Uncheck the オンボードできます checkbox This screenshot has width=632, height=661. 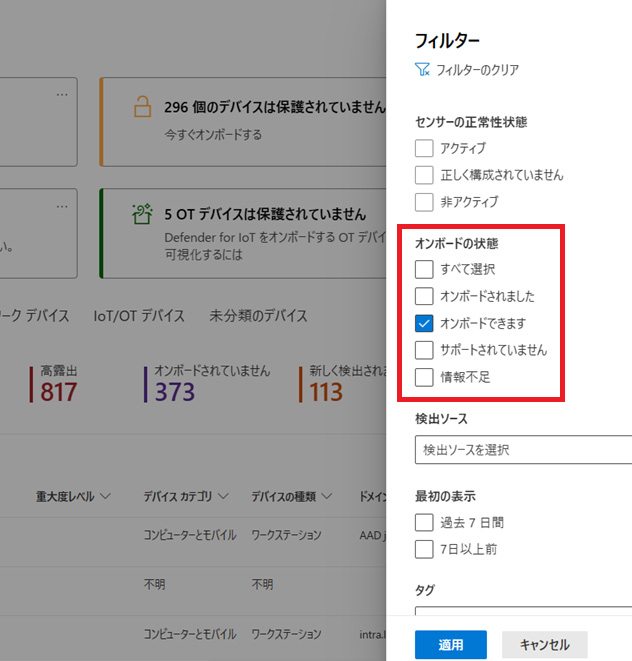(x=424, y=323)
